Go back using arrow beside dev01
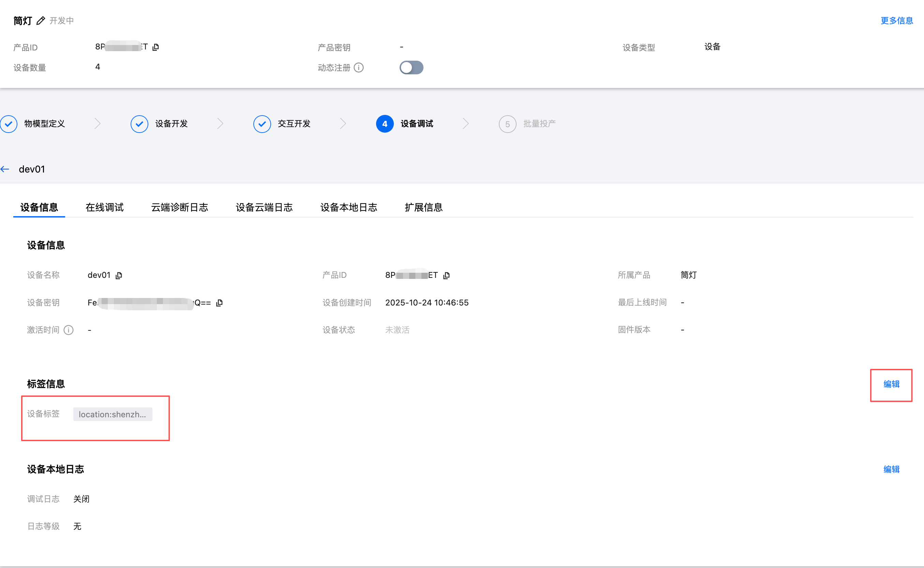Viewport: 924px width, 568px height. [x=5, y=169]
